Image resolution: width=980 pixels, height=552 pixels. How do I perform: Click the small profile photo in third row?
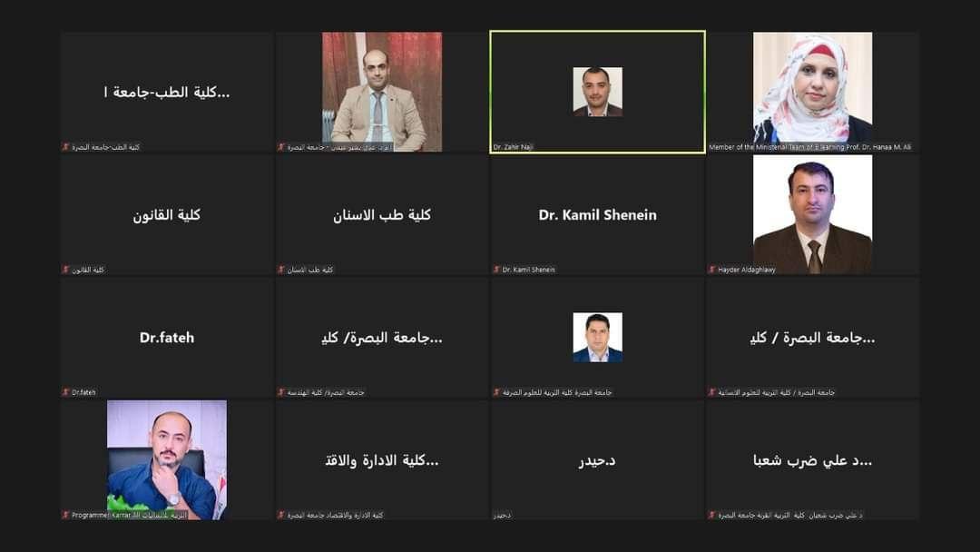click(x=597, y=337)
